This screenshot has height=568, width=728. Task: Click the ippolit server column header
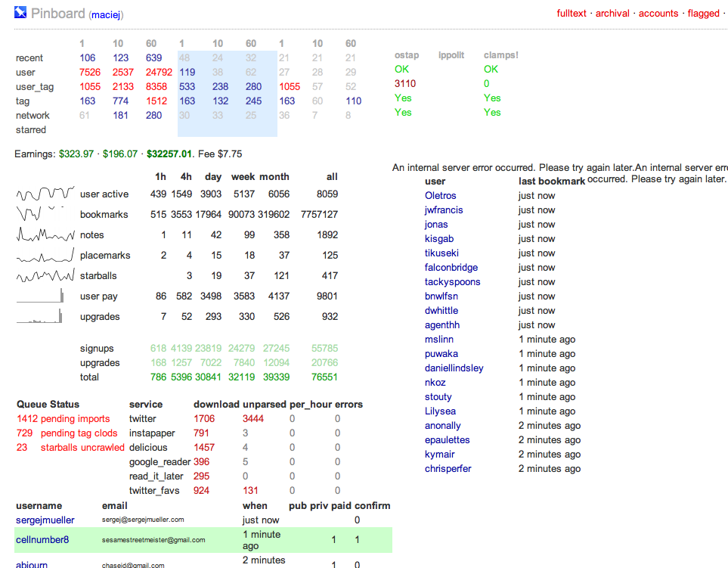point(451,55)
